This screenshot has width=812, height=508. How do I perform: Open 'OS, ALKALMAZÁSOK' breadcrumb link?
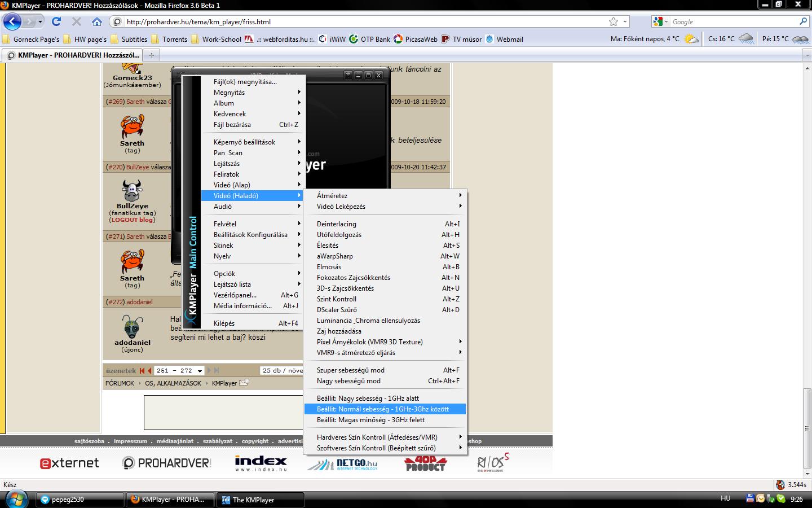(173, 383)
